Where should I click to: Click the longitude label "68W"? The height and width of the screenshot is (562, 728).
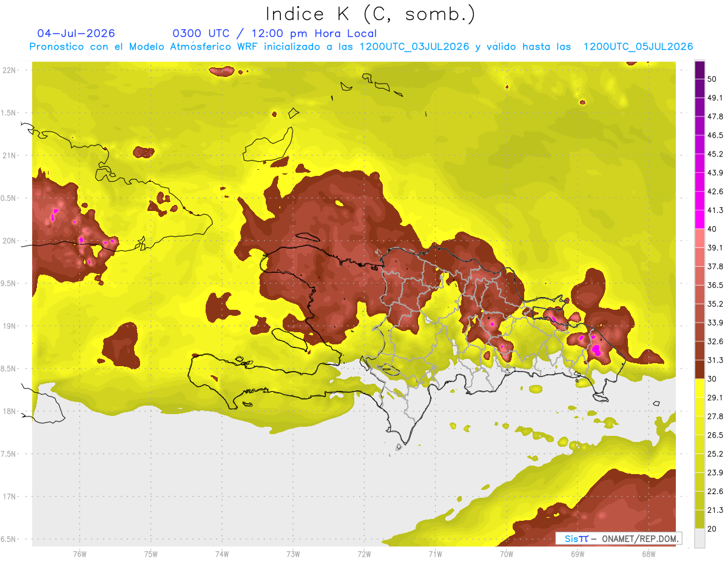click(649, 554)
